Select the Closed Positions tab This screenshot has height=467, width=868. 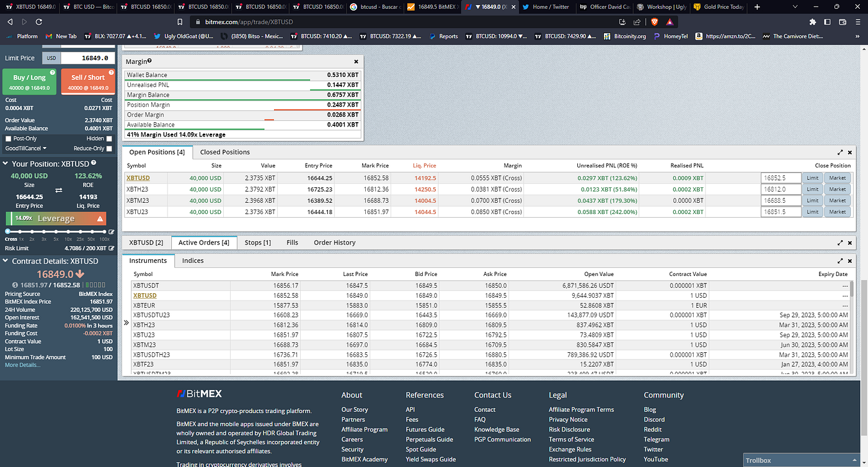(x=224, y=152)
